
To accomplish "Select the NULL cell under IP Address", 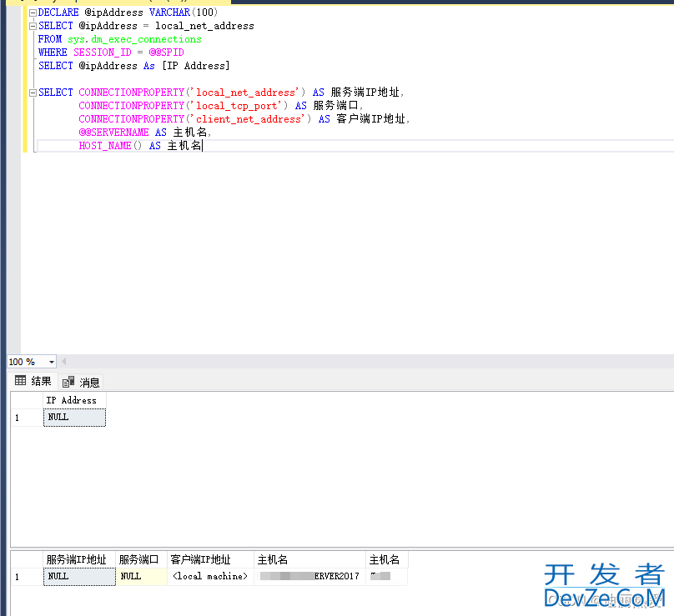I will tap(74, 417).
